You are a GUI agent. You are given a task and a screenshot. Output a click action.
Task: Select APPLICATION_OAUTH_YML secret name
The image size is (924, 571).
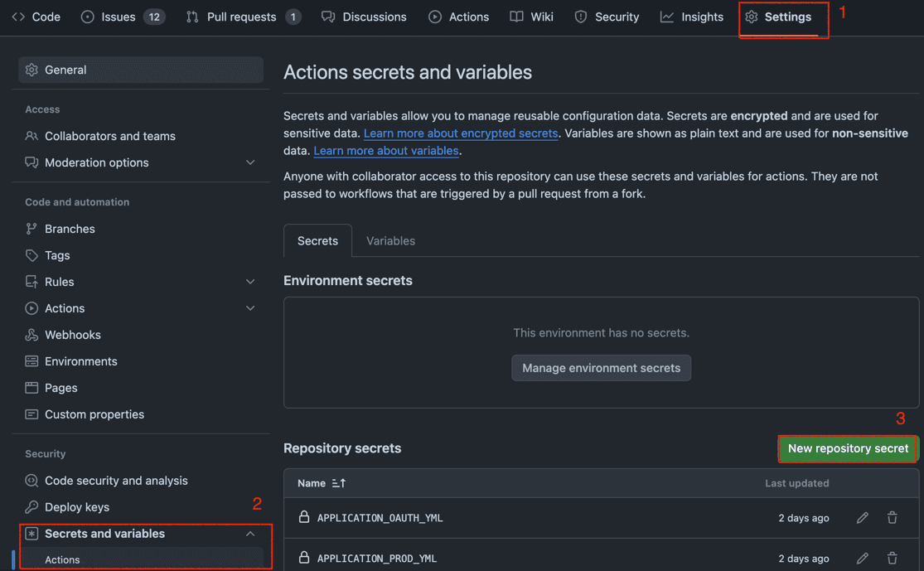tap(380, 518)
